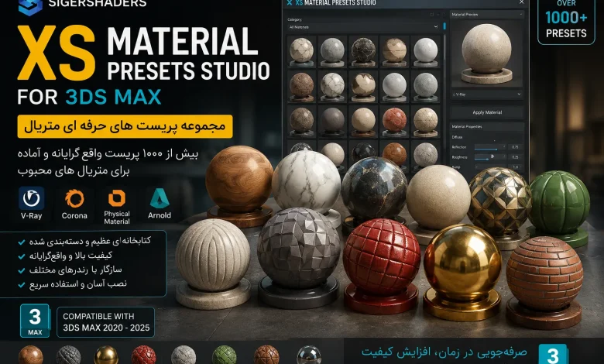Click the FOR 3DS MAX heading
Screen dimensions: 604x364
click(89, 97)
